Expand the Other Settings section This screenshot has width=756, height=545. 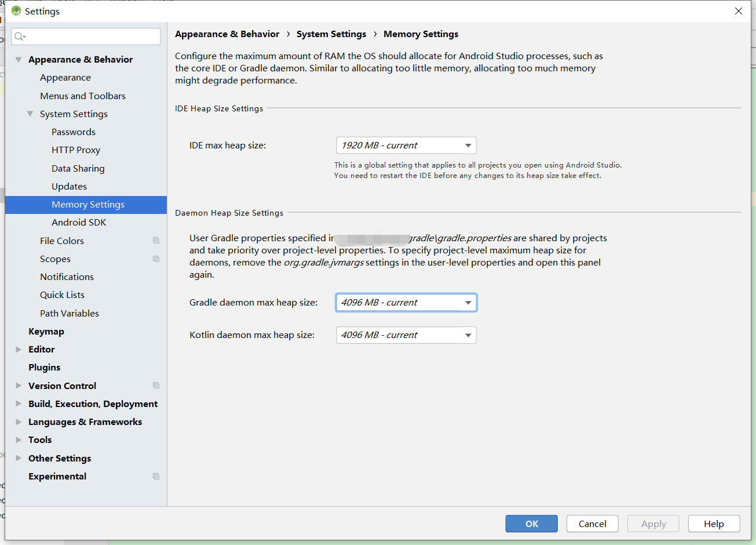19,458
